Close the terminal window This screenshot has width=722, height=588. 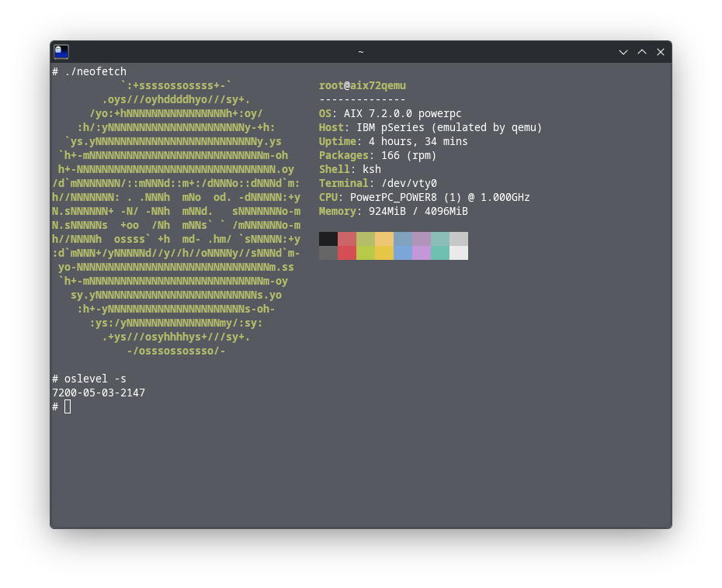click(x=661, y=52)
